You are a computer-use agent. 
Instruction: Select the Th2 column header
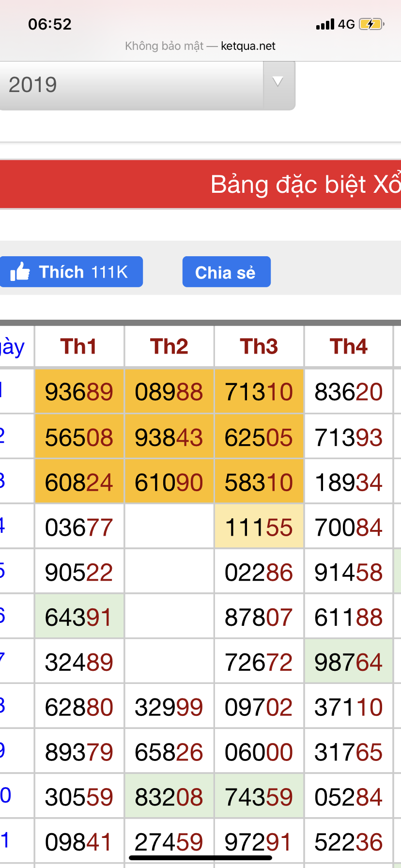[169, 347]
